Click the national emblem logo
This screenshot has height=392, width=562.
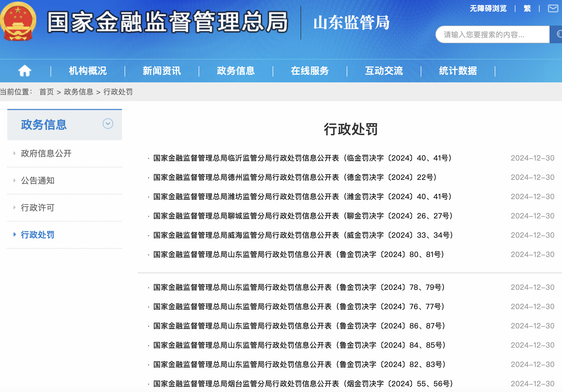point(18,21)
